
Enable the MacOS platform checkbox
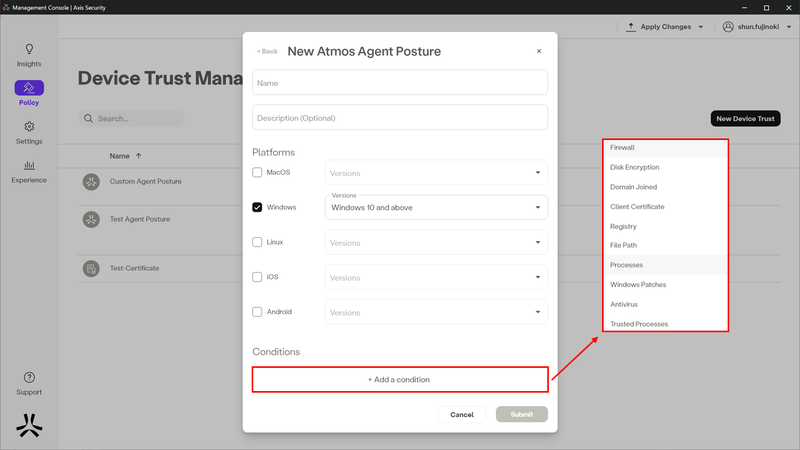click(x=257, y=172)
